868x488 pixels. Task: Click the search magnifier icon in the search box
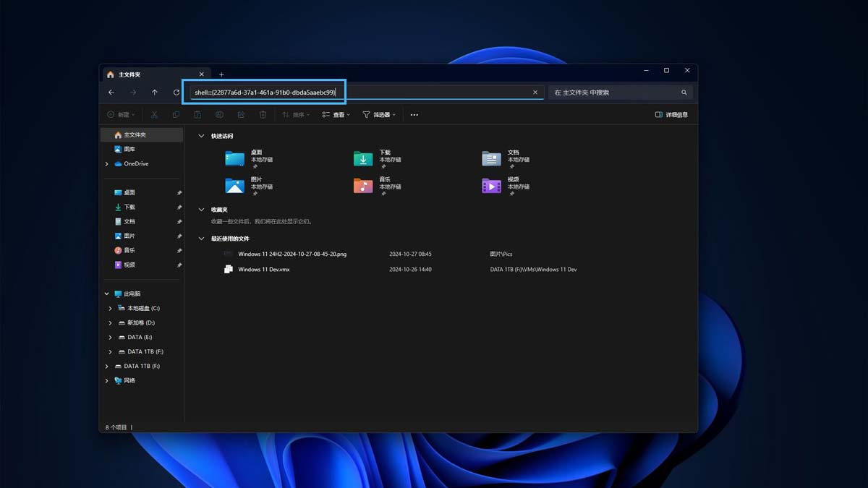coord(684,93)
